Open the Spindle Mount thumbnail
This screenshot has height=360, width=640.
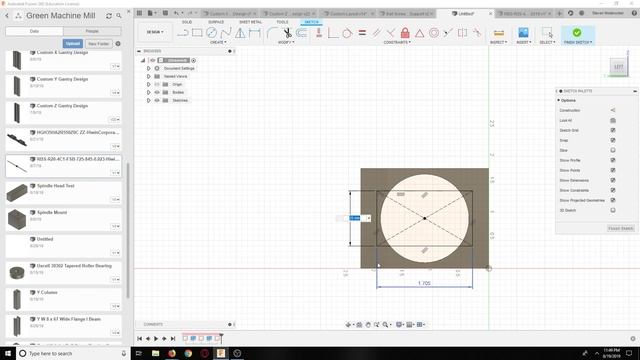pos(17,219)
